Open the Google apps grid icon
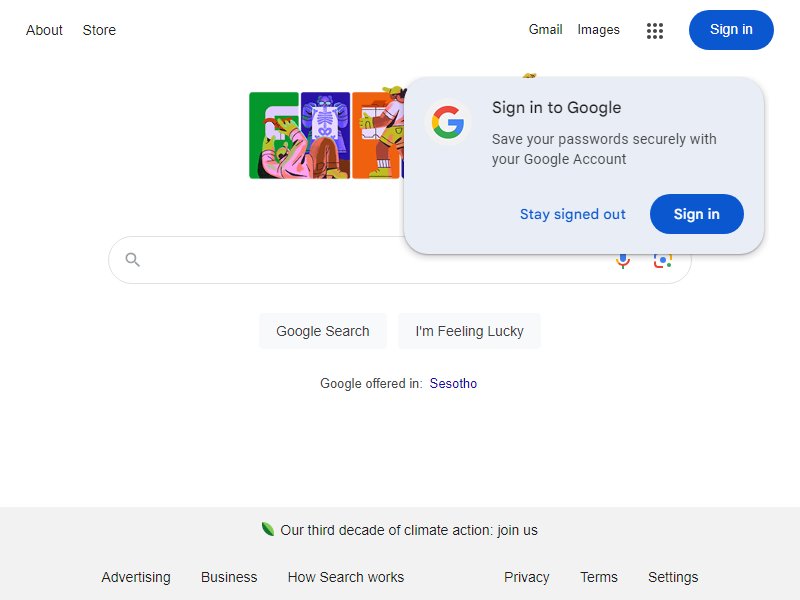The image size is (800, 600). 655,31
